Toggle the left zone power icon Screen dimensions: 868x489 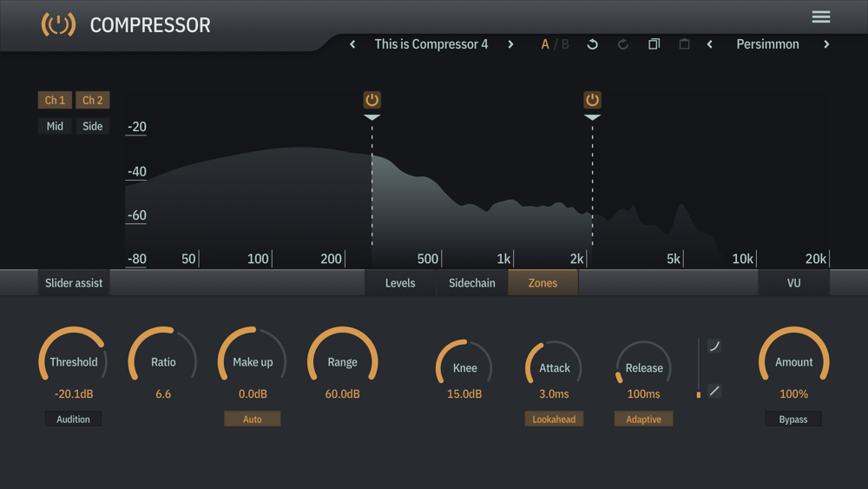(x=372, y=100)
